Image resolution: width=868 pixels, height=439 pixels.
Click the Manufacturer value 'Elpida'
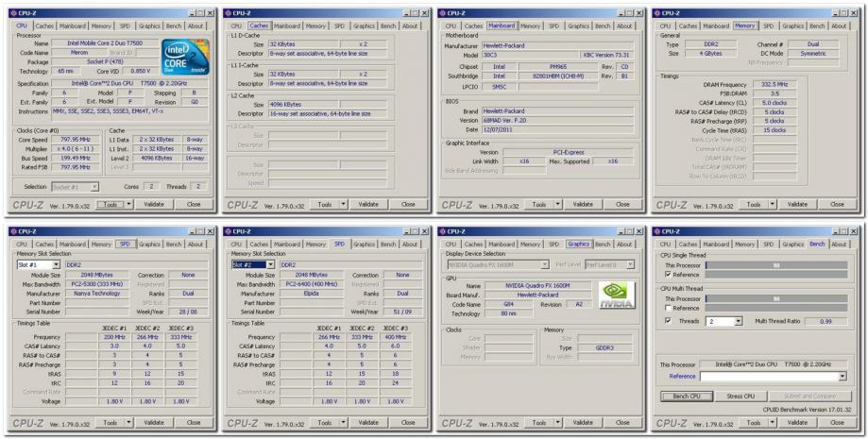point(311,294)
